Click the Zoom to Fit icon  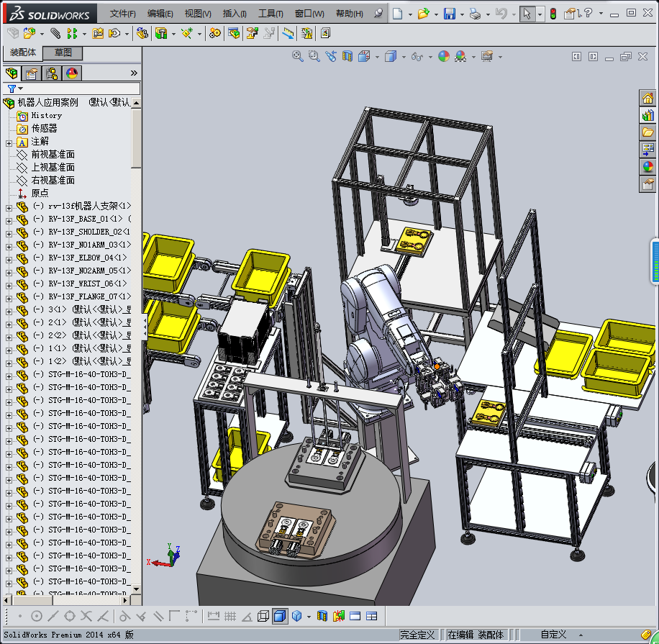point(297,56)
